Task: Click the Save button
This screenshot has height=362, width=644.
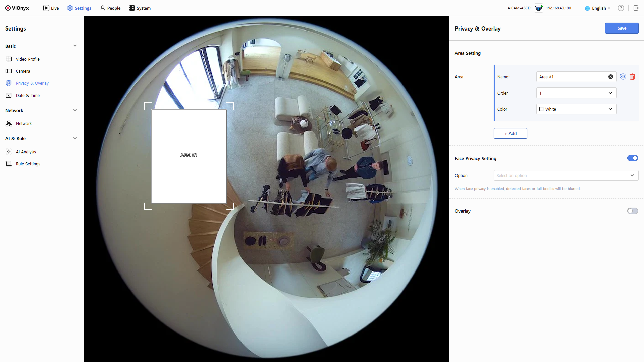Action: (x=622, y=28)
